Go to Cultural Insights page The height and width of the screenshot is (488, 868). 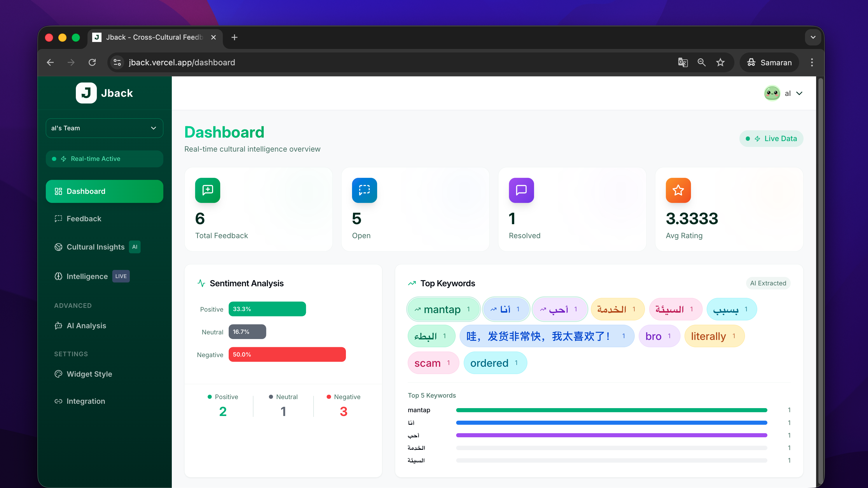pyautogui.click(x=95, y=247)
